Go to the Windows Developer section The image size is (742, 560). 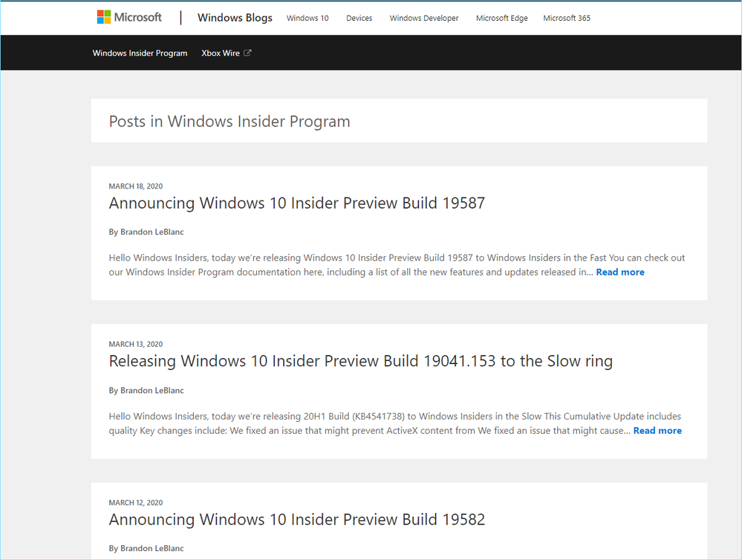424,18
